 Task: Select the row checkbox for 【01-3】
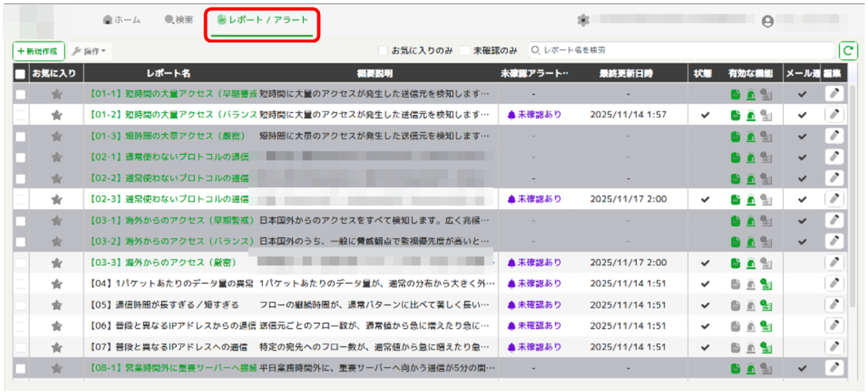coord(20,137)
